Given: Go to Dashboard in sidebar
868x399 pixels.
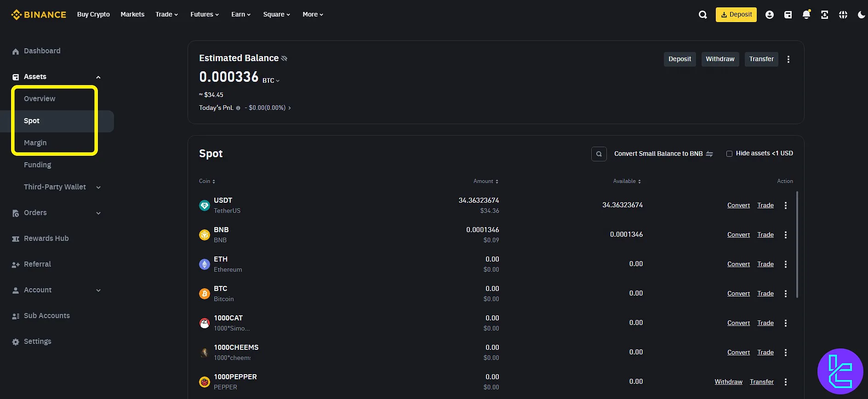Looking at the screenshot, I should pos(42,51).
